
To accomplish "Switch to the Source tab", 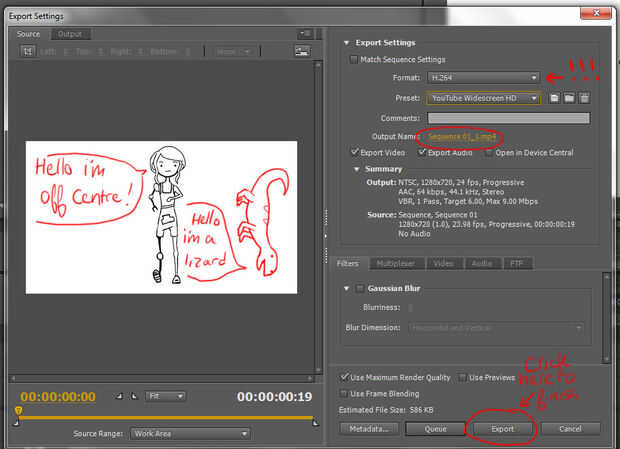I will tap(28, 34).
